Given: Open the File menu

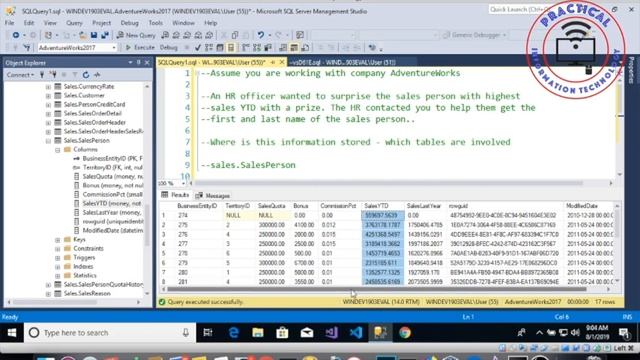Looking at the screenshot, I should click(9, 23).
